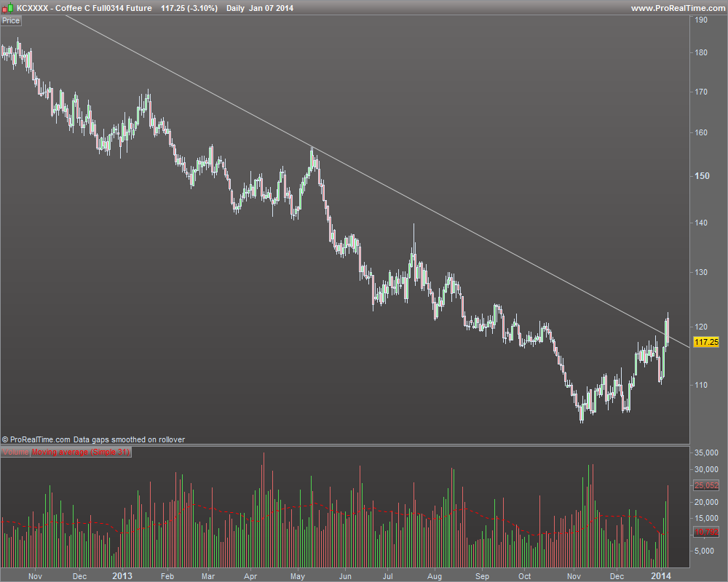Click the Daily timeframe text in title
Image resolution: width=728 pixels, height=582 pixels.
pos(235,8)
